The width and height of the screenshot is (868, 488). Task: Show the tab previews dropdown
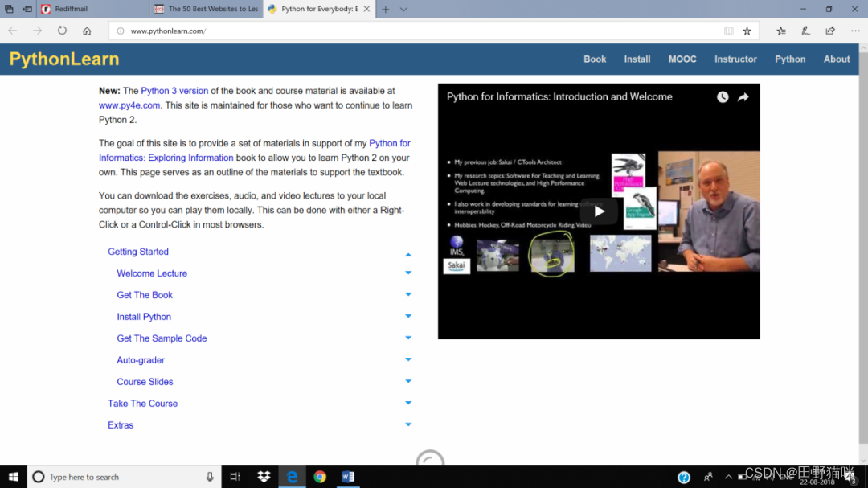pyautogui.click(x=403, y=9)
